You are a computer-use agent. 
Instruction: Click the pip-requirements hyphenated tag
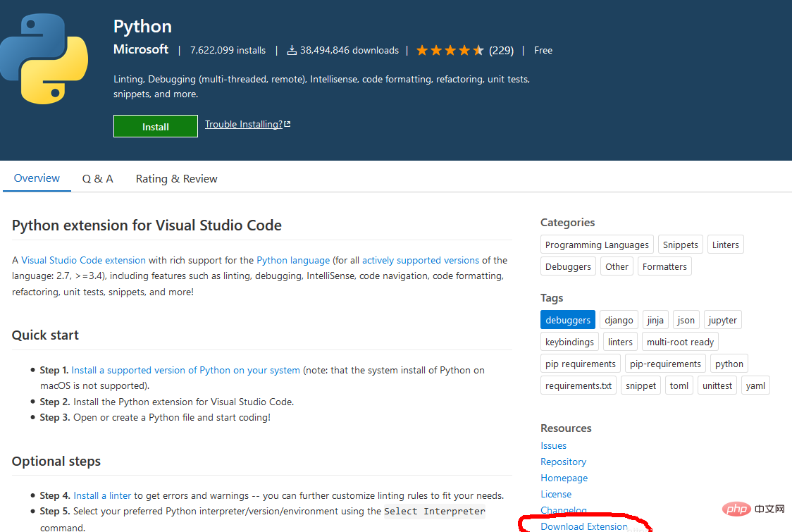pos(665,364)
